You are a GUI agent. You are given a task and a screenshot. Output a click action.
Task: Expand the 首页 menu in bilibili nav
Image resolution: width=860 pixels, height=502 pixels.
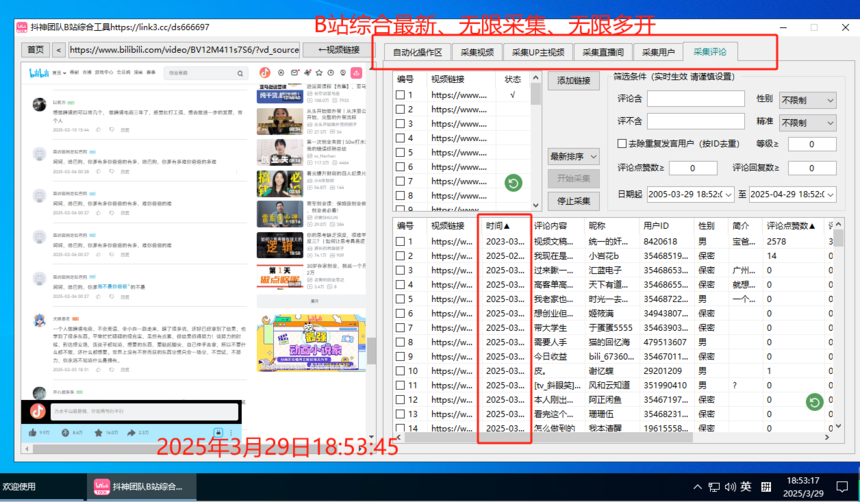click(x=60, y=72)
